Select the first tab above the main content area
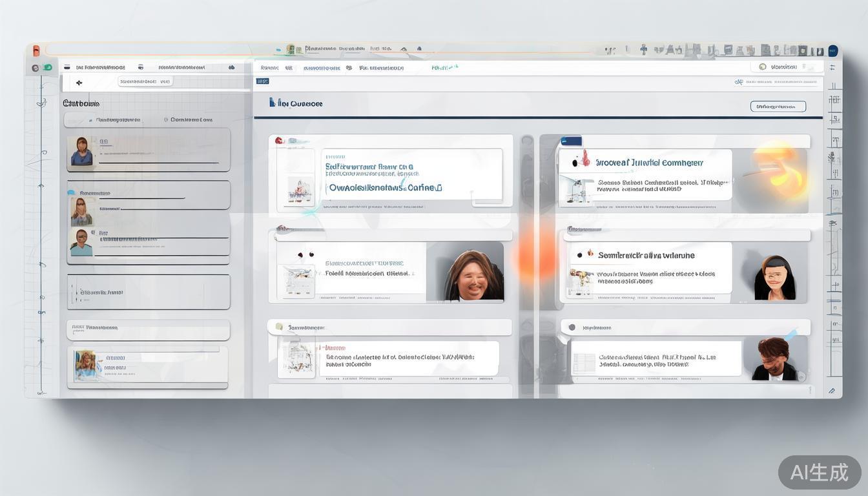Image resolution: width=868 pixels, height=496 pixels. point(269,67)
